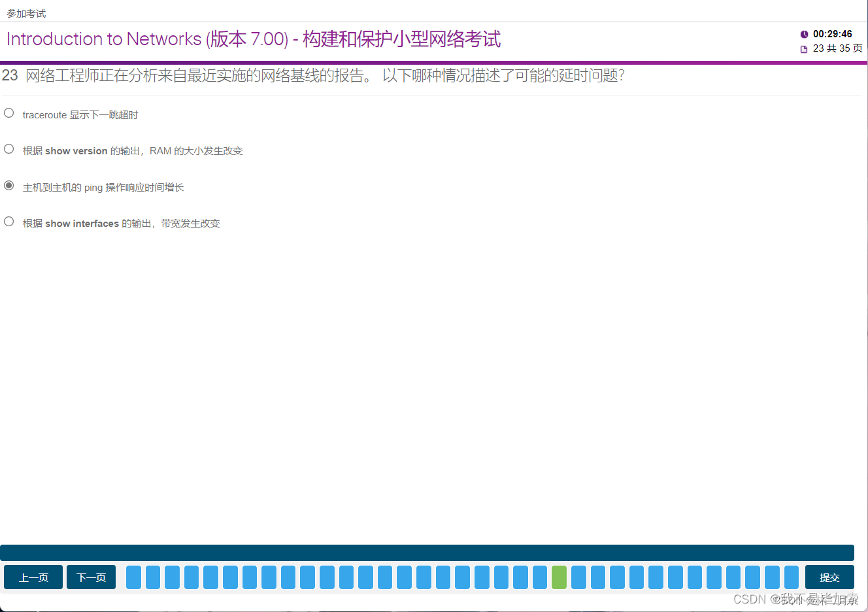
Task: Click the 23 共 35 页 page counter
Action: click(x=837, y=48)
